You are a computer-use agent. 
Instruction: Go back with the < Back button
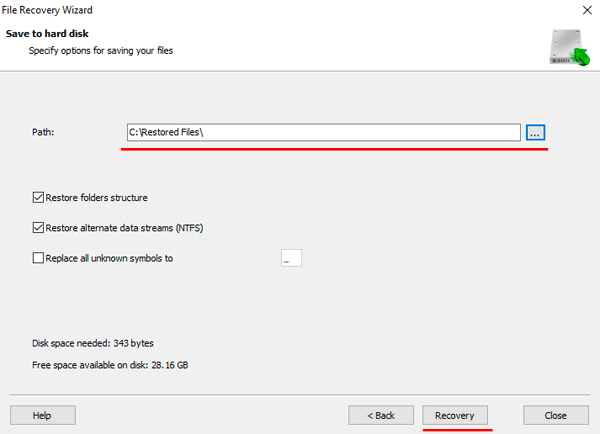(381, 415)
